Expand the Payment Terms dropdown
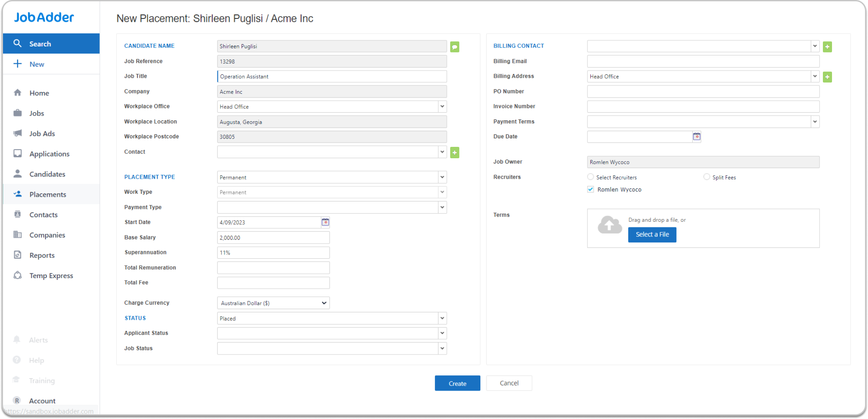 pyautogui.click(x=814, y=122)
